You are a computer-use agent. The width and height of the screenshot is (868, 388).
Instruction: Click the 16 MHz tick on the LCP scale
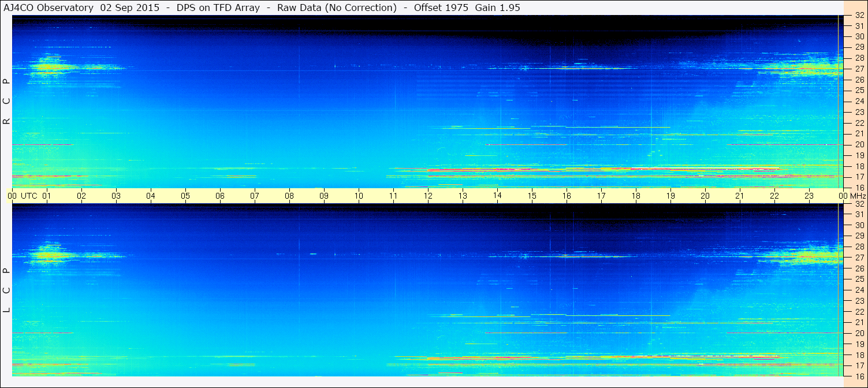pyautogui.click(x=859, y=376)
